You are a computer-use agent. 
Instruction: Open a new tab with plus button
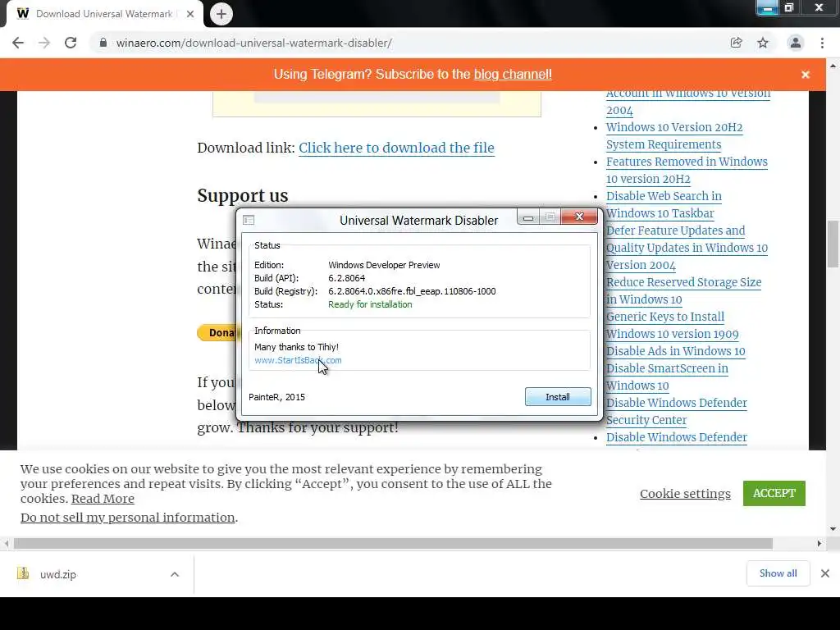(x=221, y=14)
